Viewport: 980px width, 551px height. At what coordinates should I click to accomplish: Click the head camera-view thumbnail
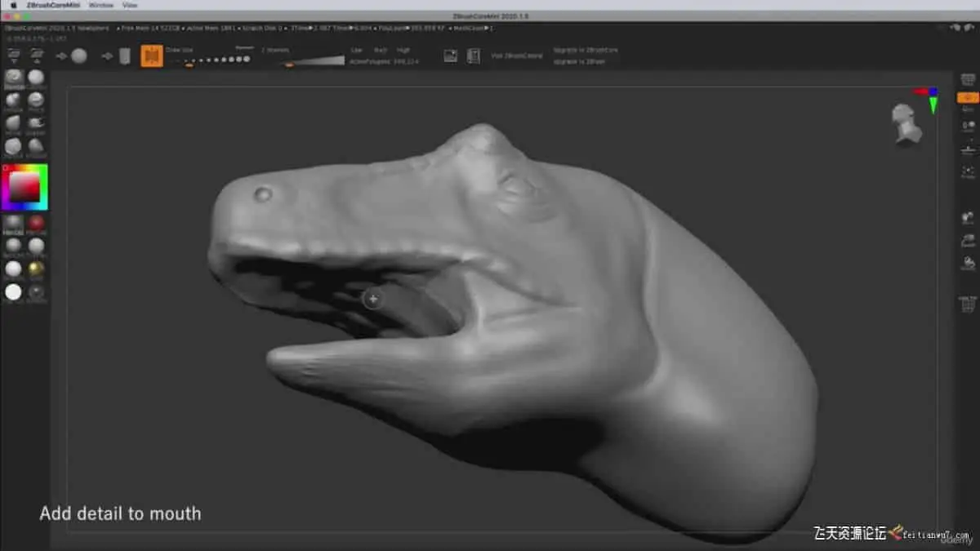pos(906,124)
